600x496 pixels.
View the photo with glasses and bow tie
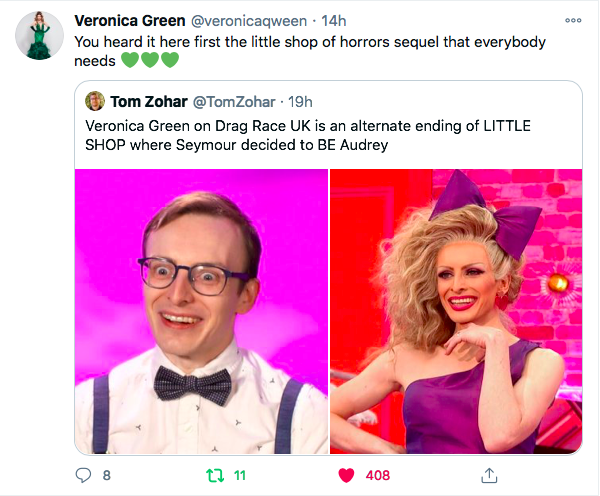(x=202, y=311)
